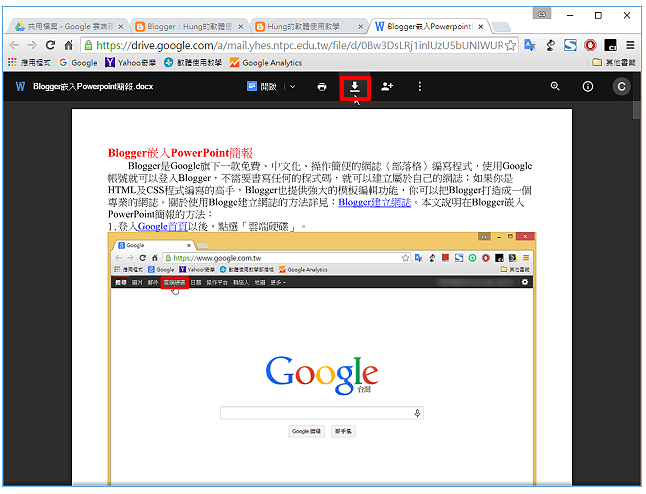The width and height of the screenshot is (646, 494).
Task: Open a new browser tab
Action: (x=501, y=27)
